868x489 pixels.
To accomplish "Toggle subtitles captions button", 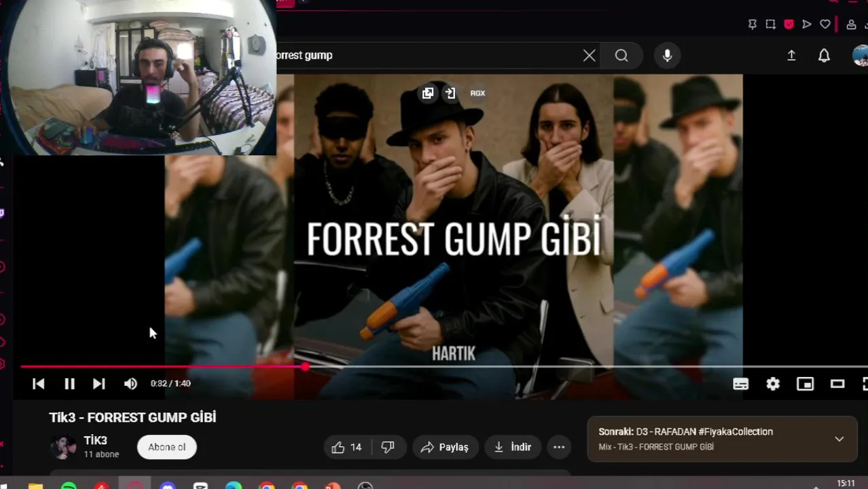I will tap(740, 384).
